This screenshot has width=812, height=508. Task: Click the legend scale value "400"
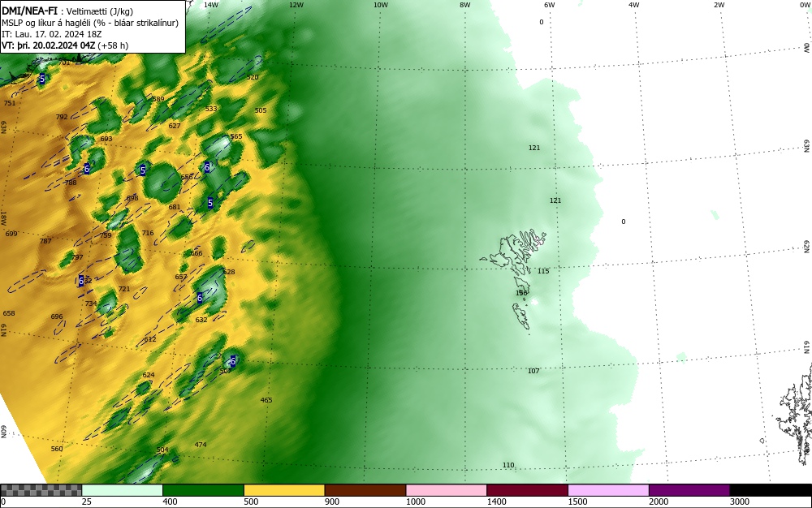pyautogui.click(x=170, y=502)
